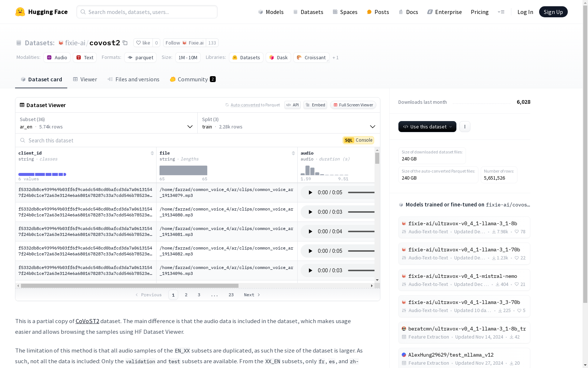
Task: Select the Croissant library tag
Action: (x=311, y=57)
